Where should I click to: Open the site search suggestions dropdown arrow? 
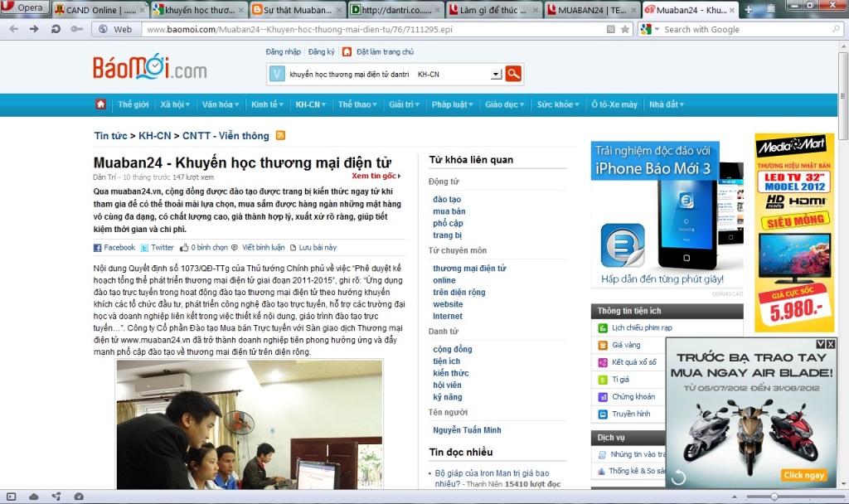(x=496, y=74)
